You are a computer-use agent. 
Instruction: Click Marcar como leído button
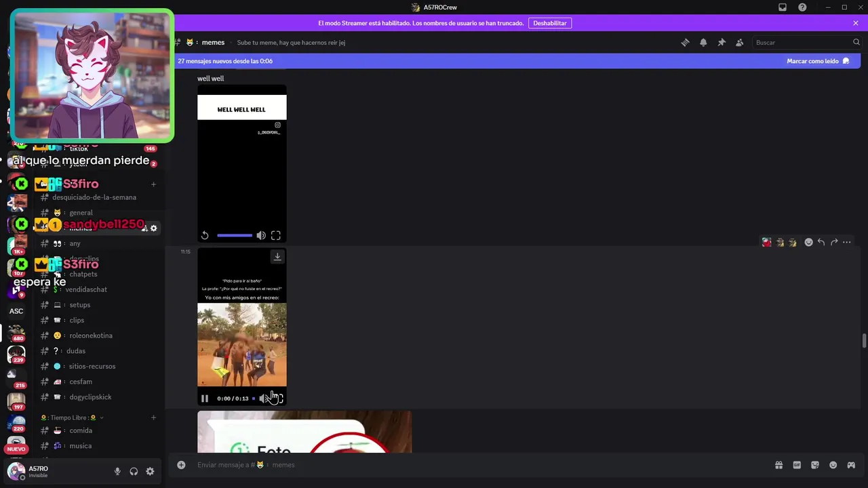pyautogui.click(x=818, y=61)
